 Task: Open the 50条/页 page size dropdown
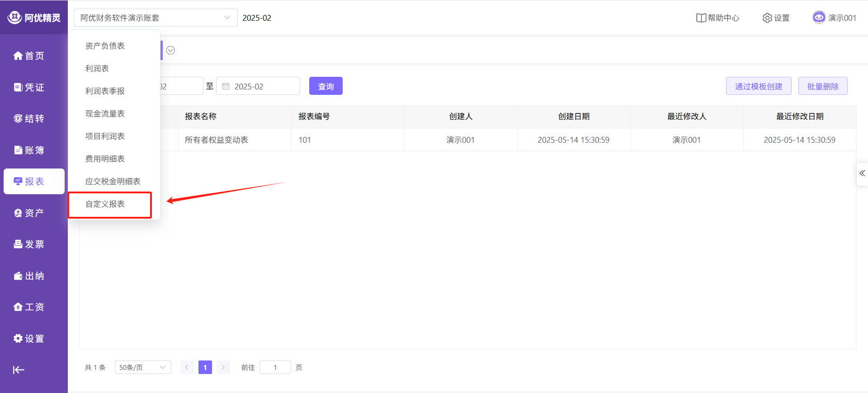(143, 367)
